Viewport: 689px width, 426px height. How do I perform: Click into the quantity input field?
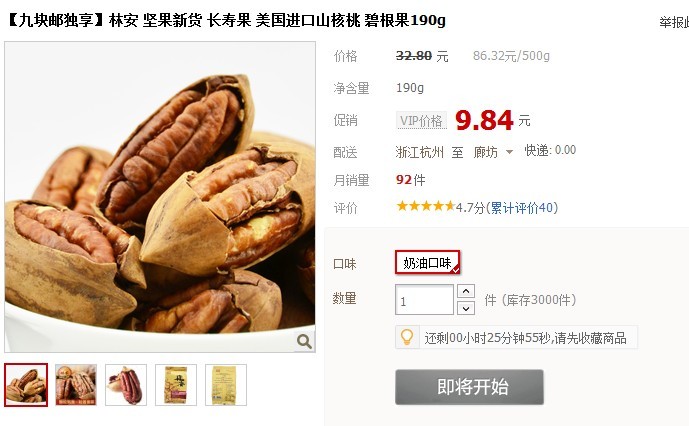tap(424, 300)
